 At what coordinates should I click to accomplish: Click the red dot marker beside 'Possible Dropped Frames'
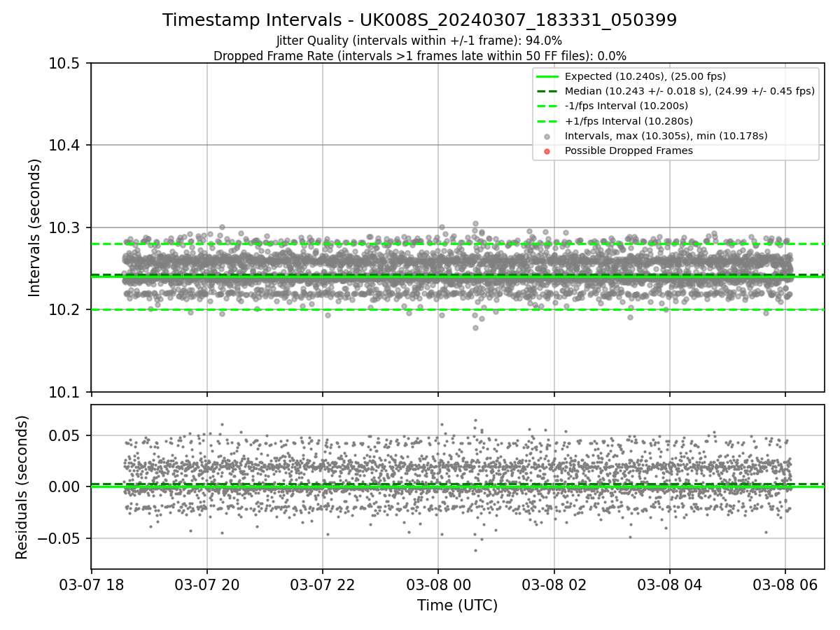click(x=547, y=151)
